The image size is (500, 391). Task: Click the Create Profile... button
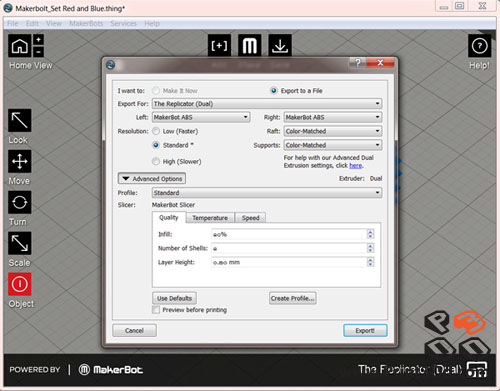pyautogui.click(x=293, y=298)
